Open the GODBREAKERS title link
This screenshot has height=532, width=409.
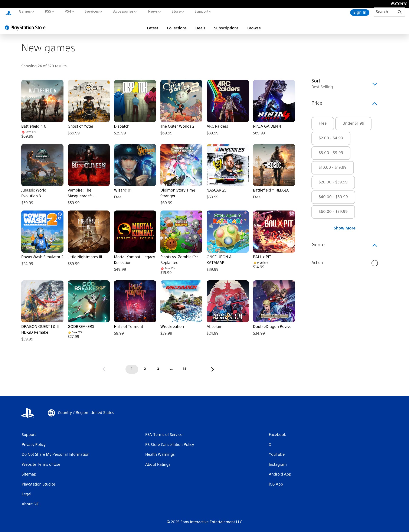click(x=81, y=326)
